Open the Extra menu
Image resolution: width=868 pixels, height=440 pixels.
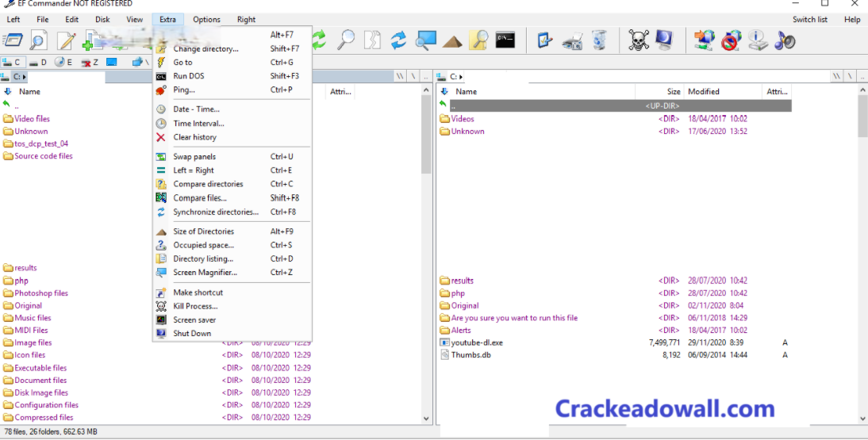coord(167,19)
